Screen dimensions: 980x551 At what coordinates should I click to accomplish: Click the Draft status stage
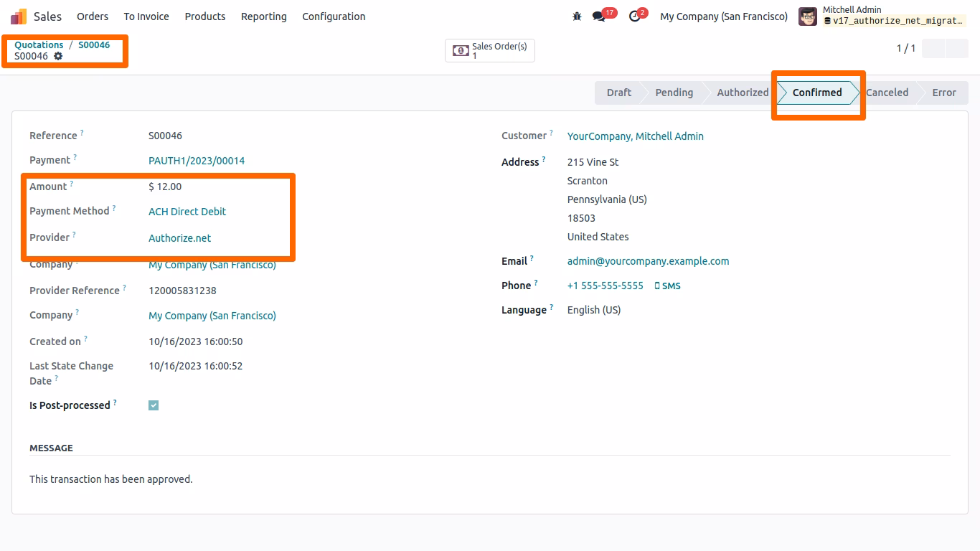(x=618, y=93)
